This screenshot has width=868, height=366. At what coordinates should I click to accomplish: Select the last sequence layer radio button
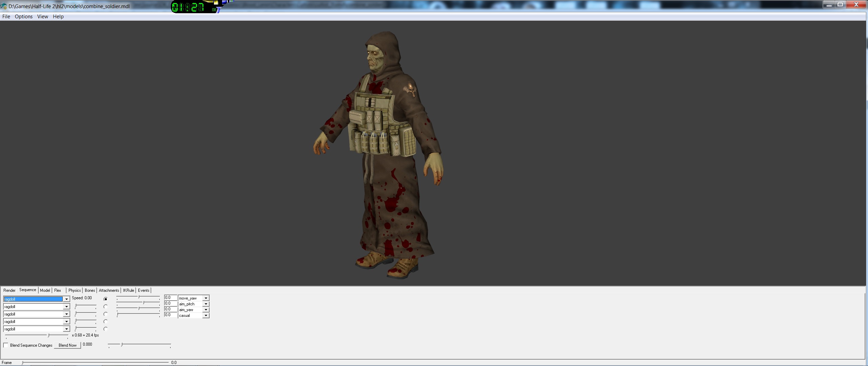point(105,329)
